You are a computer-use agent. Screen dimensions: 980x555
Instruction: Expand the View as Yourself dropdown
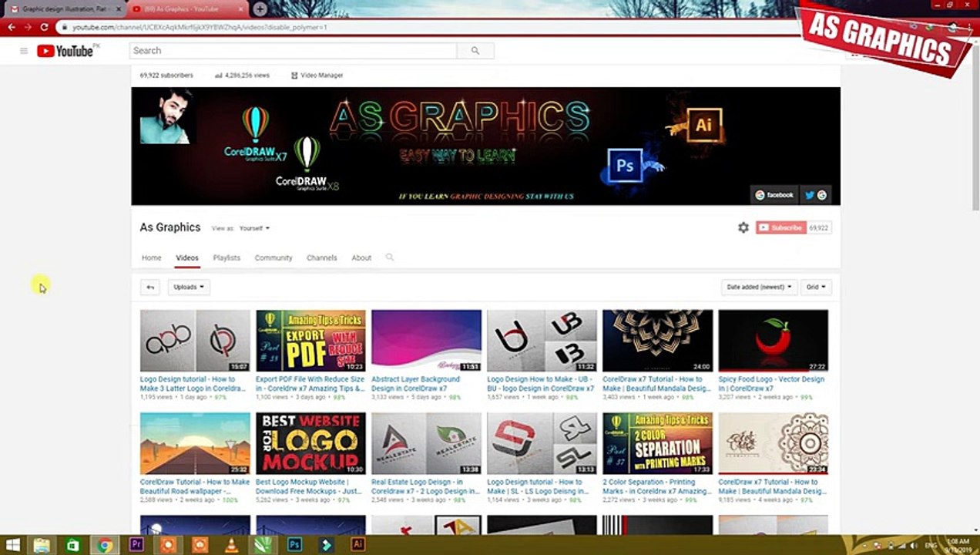point(254,228)
